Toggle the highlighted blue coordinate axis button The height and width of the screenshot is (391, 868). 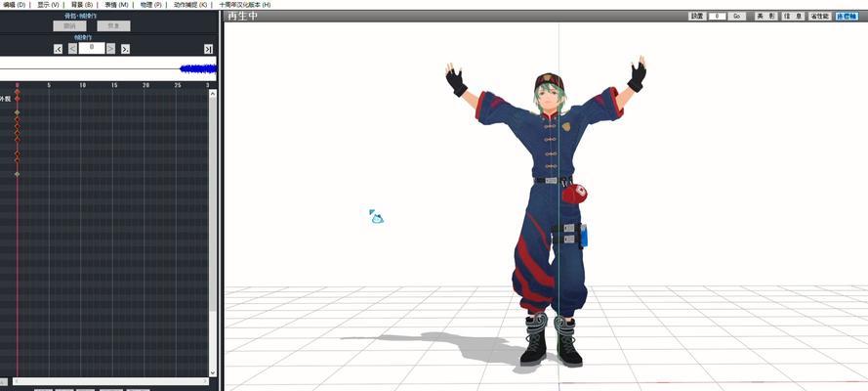pos(847,16)
